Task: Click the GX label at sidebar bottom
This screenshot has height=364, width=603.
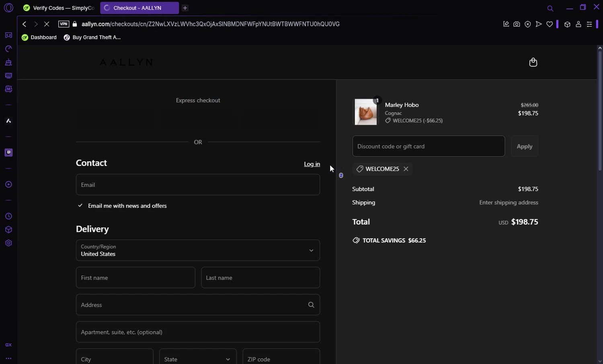Action: (x=8, y=345)
